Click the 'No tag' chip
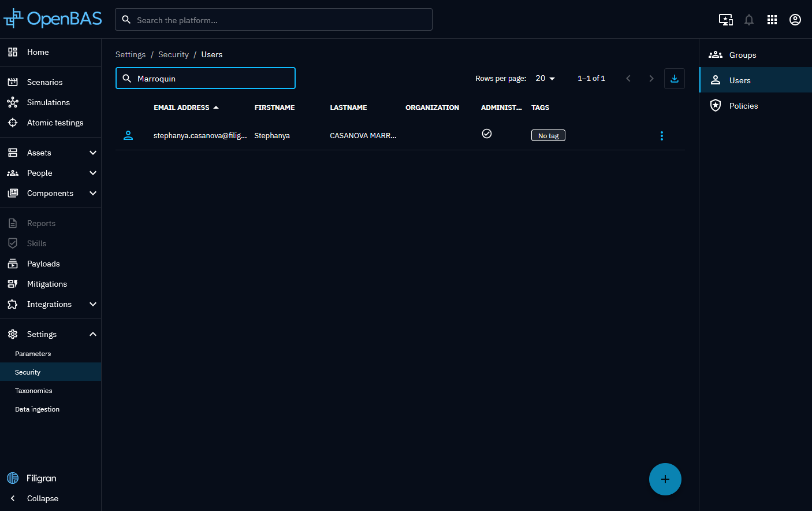Viewport: 812px width, 511px height. (548, 136)
